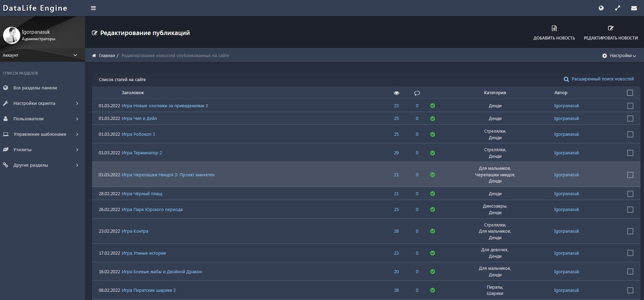Click the edit news pencil icon
644x300 pixels.
611,28
